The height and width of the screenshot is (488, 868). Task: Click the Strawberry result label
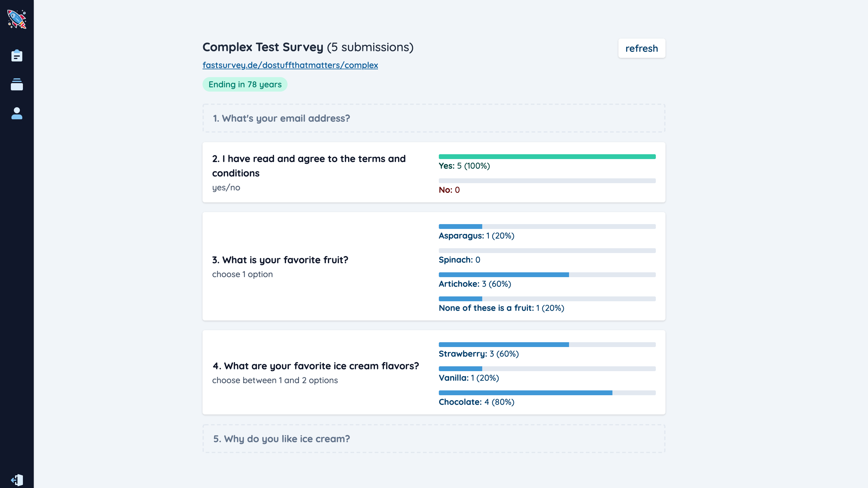point(479,354)
